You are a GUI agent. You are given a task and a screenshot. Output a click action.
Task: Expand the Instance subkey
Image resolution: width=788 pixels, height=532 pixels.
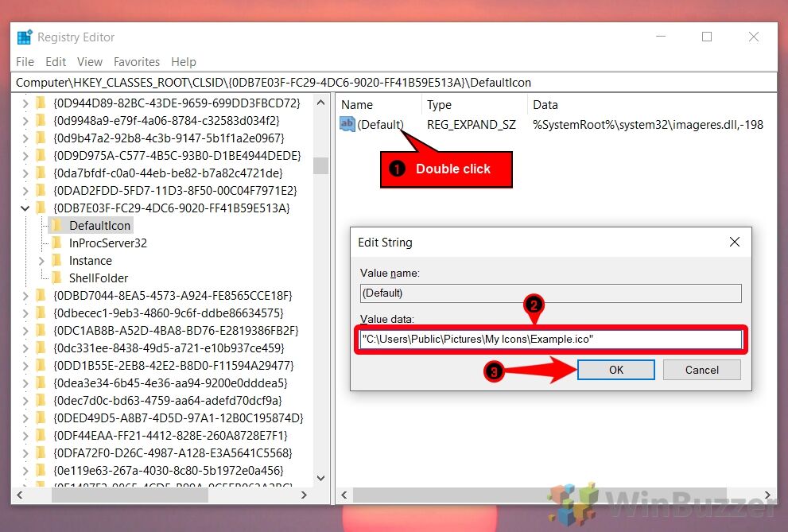(x=41, y=261)
